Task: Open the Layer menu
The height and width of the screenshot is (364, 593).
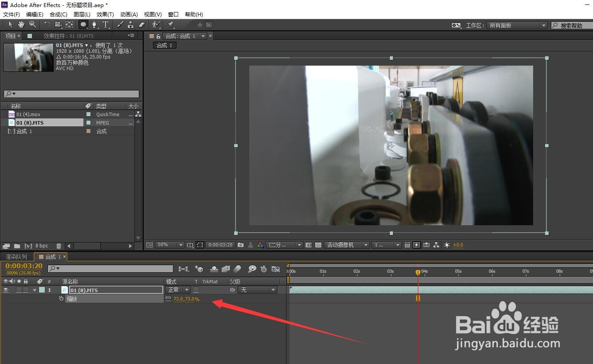Action: coord(82,15)
